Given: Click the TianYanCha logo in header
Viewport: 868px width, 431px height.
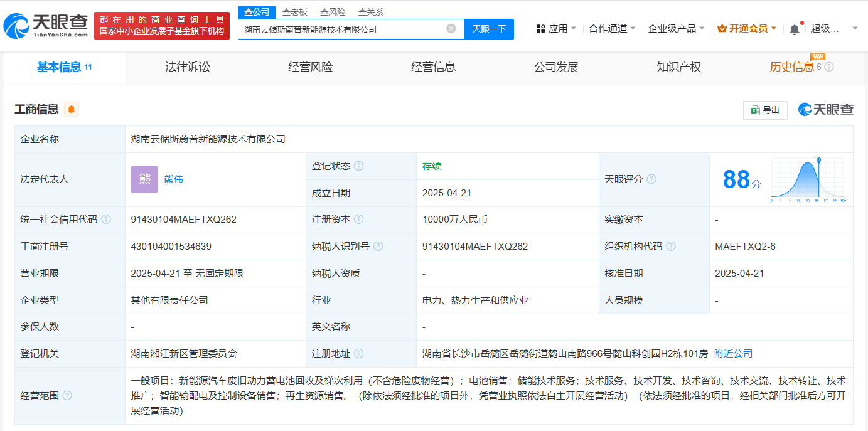Looking at the screenshot, I should [x=46, y=26].
